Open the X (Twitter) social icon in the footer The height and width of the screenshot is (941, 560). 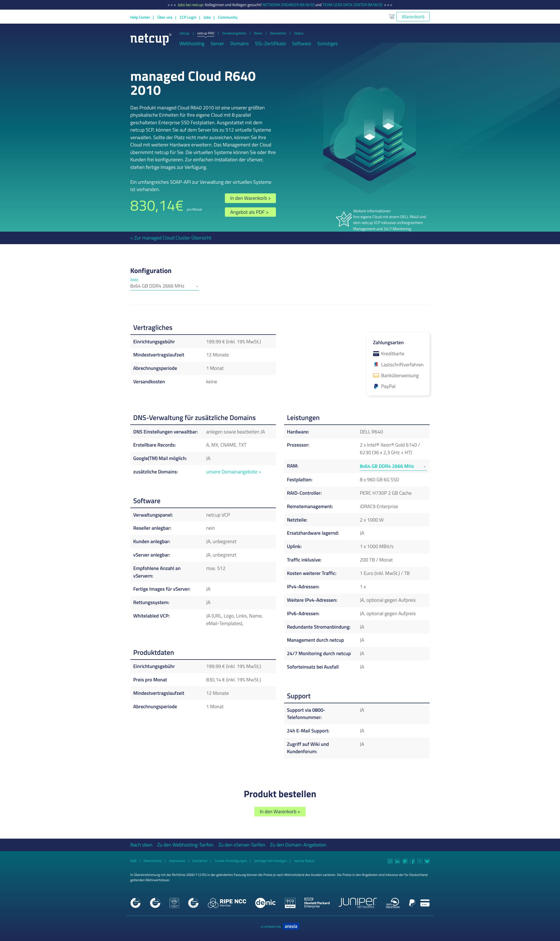pos(420,861)
